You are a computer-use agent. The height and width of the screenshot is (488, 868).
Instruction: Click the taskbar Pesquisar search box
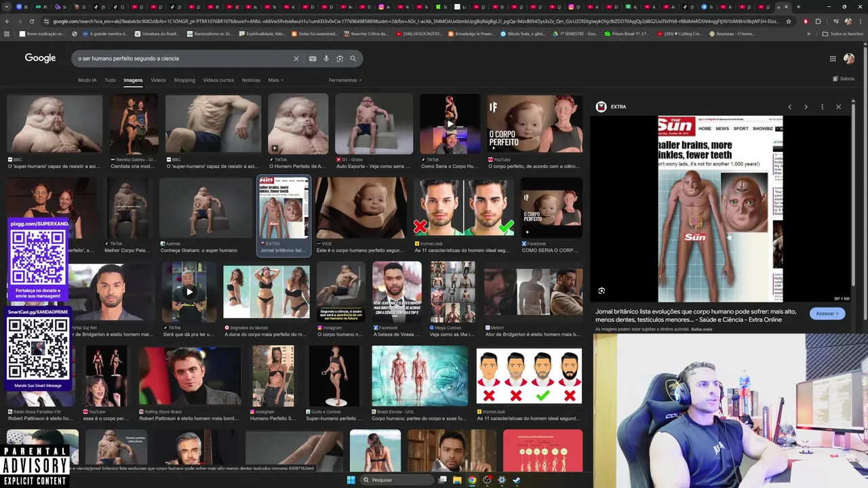click(x=396, y=480)
